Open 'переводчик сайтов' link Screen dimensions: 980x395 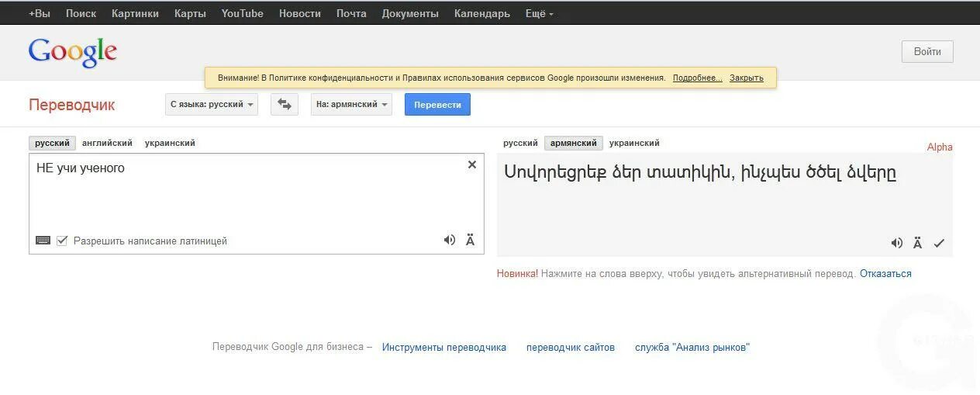point(571,347)
